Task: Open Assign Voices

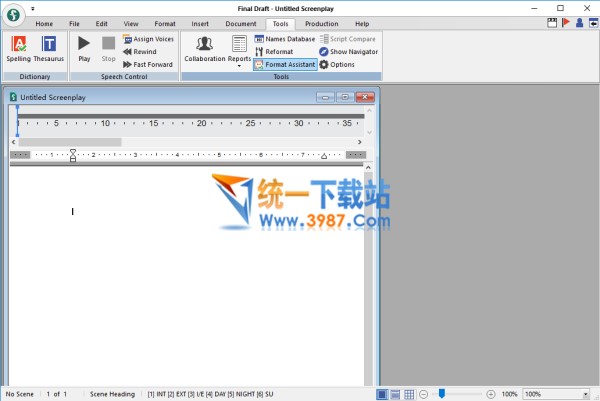Action: coord(148,39)
